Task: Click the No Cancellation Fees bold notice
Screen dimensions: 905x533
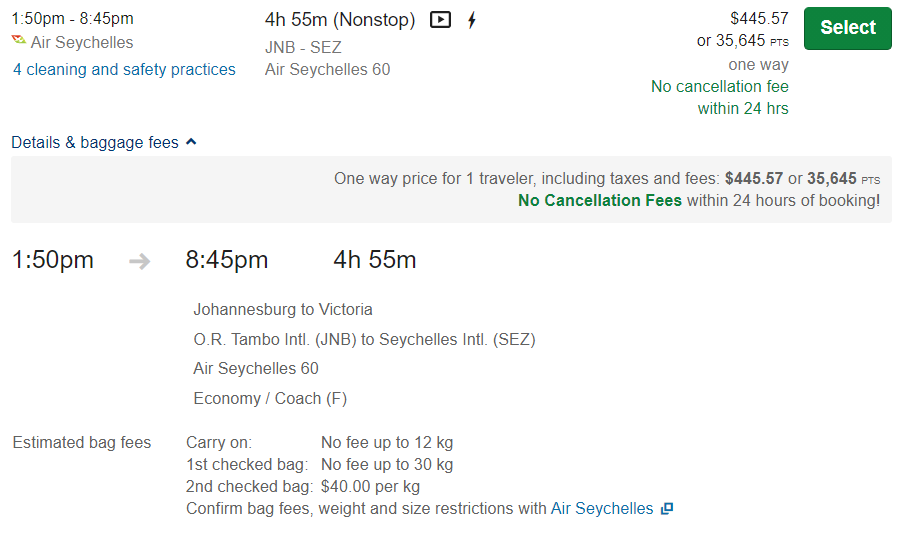Action: point(600,200)
